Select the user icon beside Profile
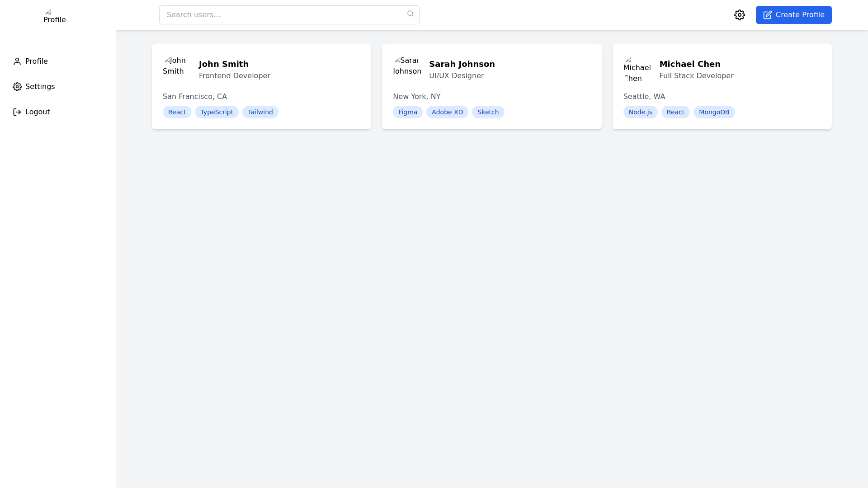 click(x=17, y=61)
